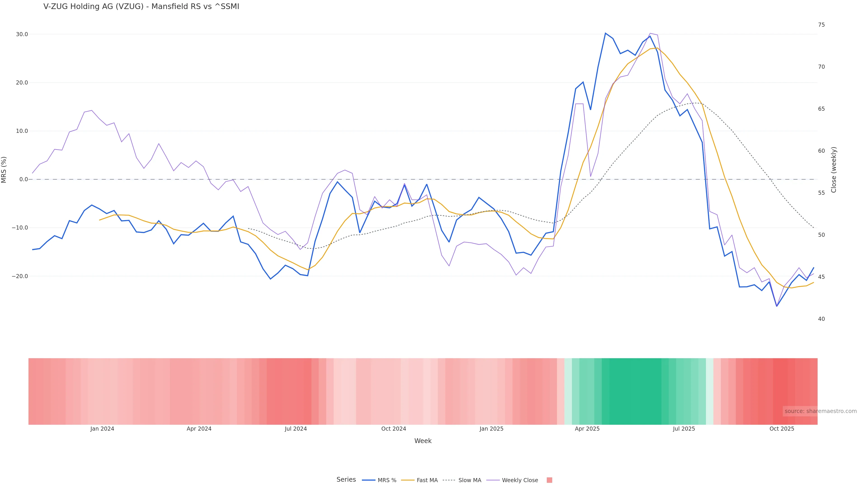Screen dimensions: 868x488
Task: Select the Apr 2024 x-axis tick label
Action: pos(199,429)
